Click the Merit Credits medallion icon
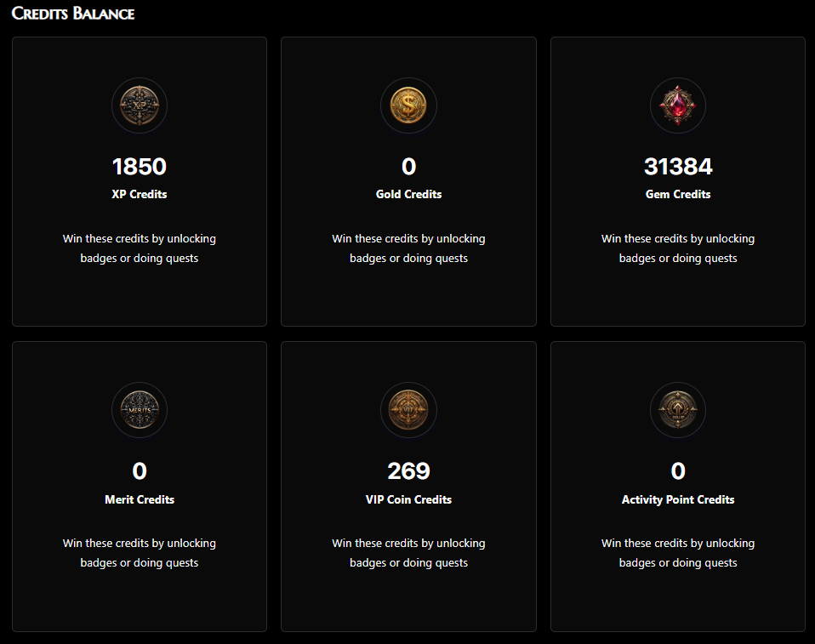This screenshot has height=644, width=815. pyautogui.click(x=140, y=410)
